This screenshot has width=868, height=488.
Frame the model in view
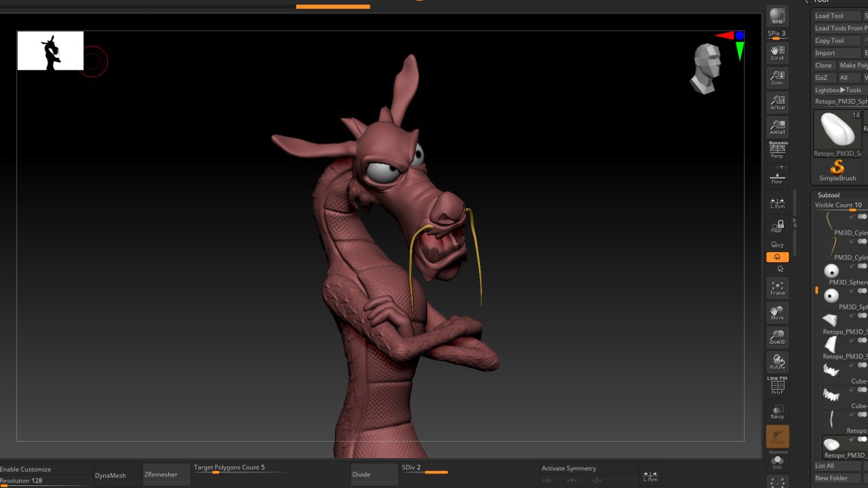pos(777,288)
